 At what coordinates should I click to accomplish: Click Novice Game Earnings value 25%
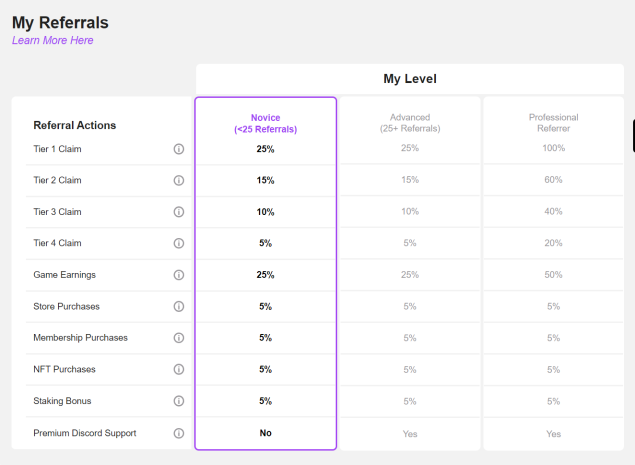point(265,275)
